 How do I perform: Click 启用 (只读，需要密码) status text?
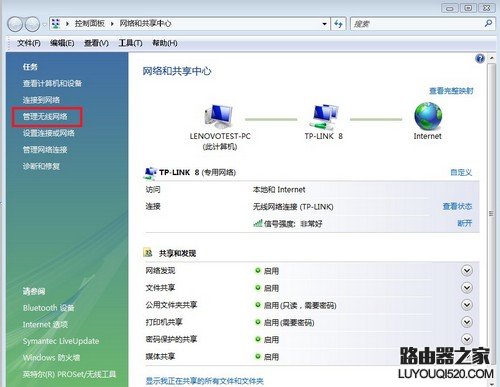coord(300,305)
